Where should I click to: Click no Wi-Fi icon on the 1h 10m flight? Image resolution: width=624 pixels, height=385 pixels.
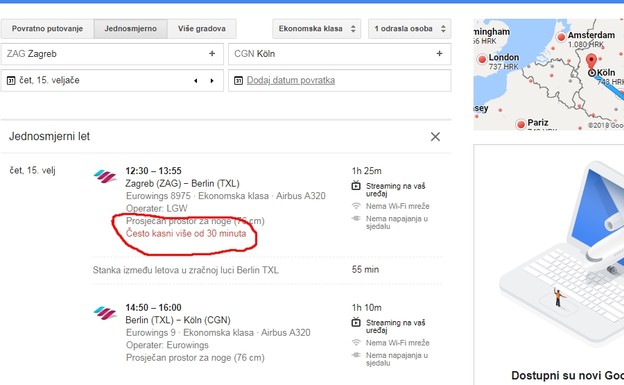pyautogui.click(x=356, y=342)
